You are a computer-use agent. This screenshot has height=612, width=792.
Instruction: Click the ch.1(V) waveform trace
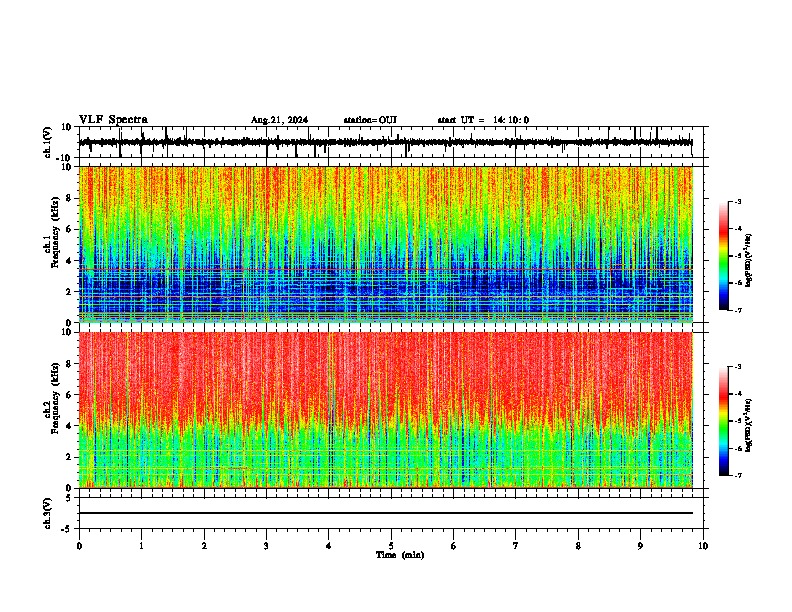(x=385, y=142)
